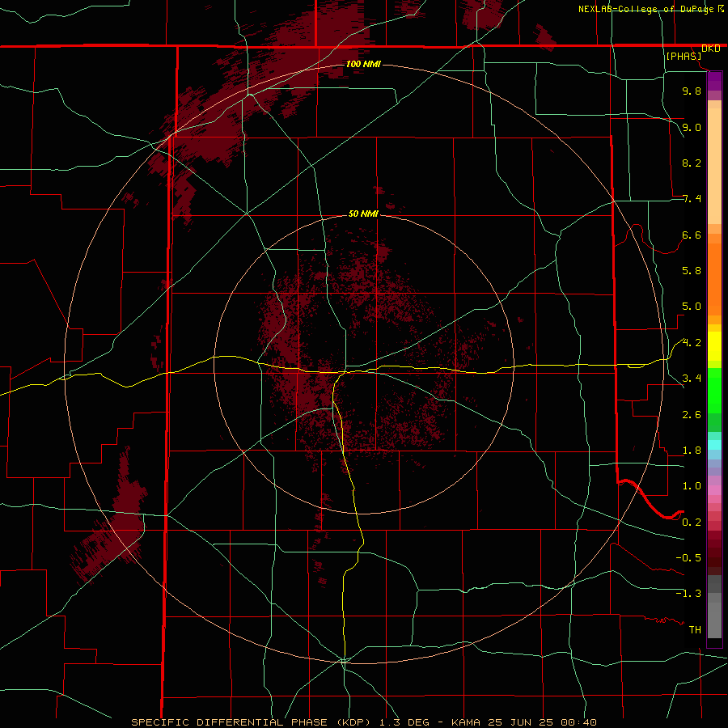Pick the yellow band on the color bar

pos(714,346)
